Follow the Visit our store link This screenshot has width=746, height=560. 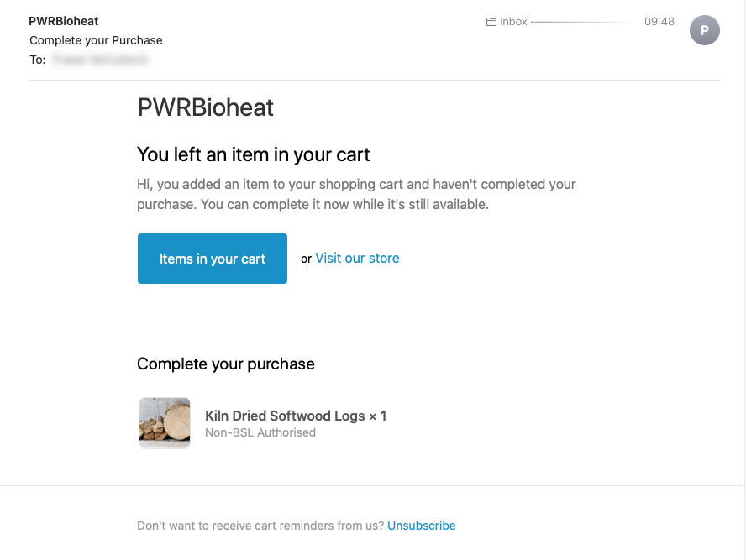pyautogui.click(x=357, y=258)
